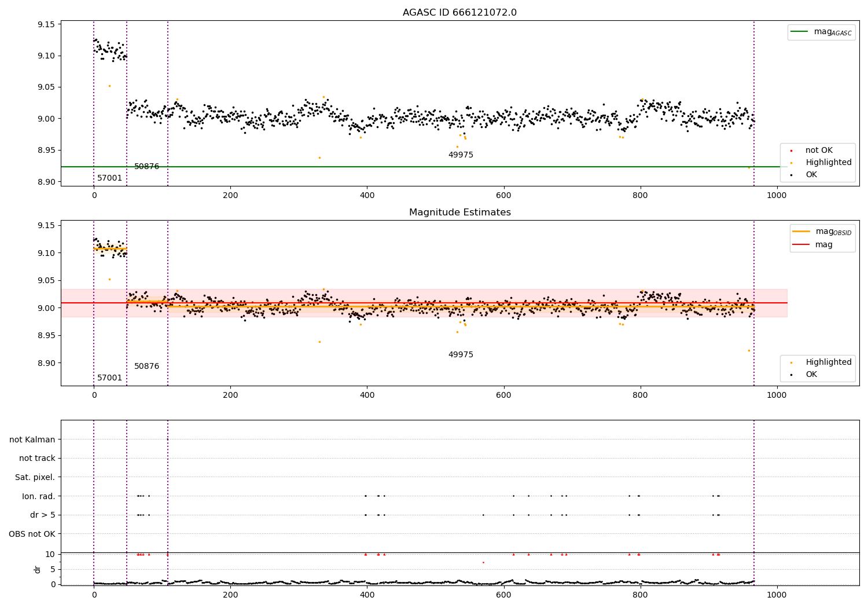The height and width of the screenshot is (608, 868).
Task: Click the orange mag OBSID legend entry
Action: [x=822, y=232]
